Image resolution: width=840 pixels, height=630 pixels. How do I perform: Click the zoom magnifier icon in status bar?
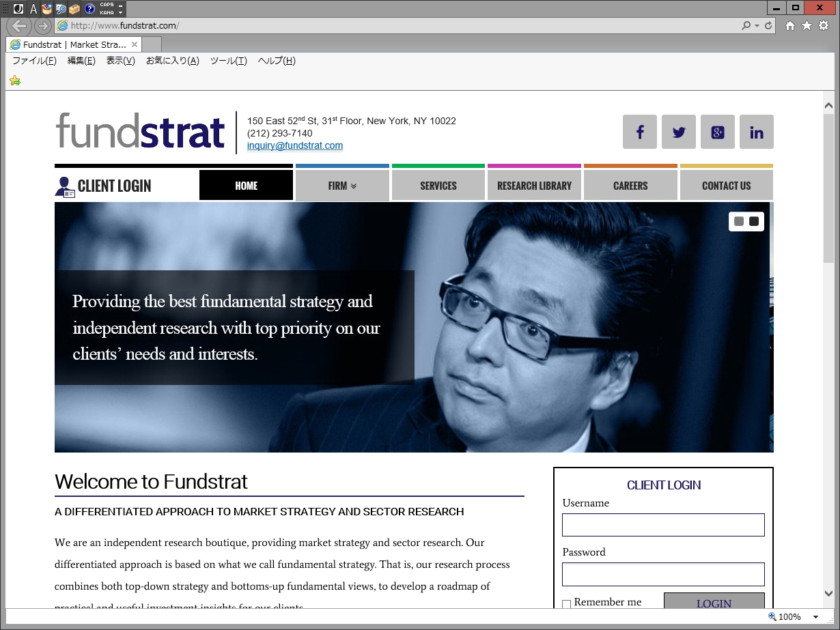coord(772,616)
